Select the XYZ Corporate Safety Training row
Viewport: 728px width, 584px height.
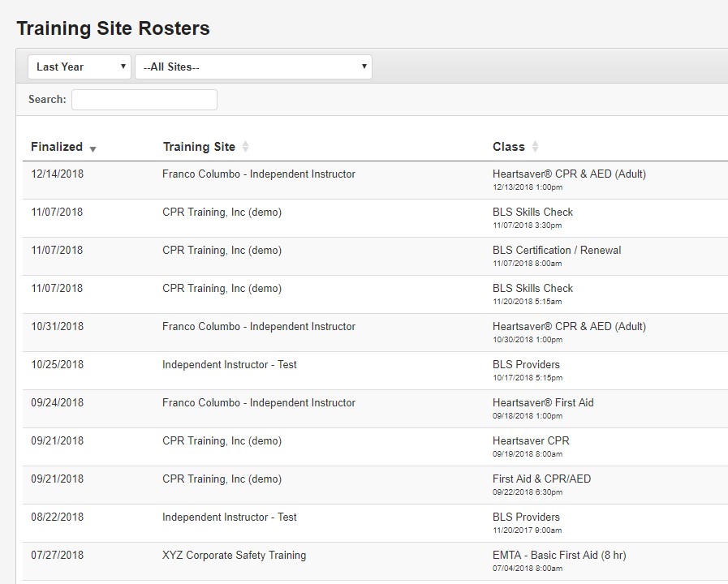coord(375,560)
